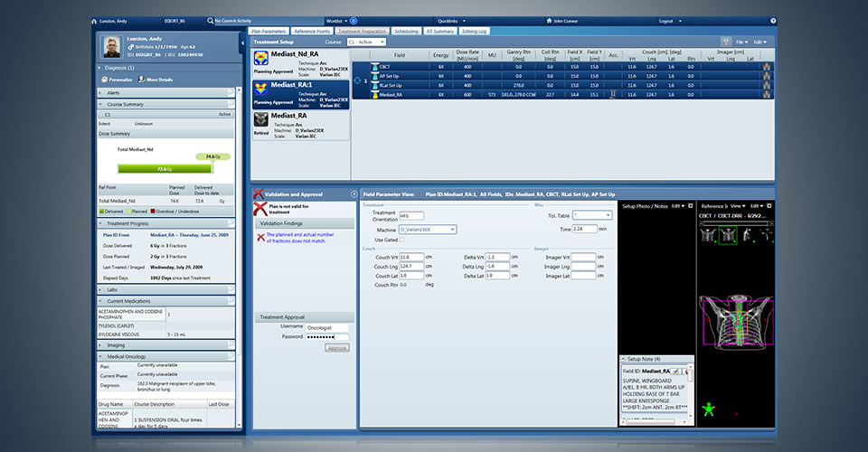Click magnifier icon on Current Medications section
This screenshot has height=452, width=868.
(231, 300)
